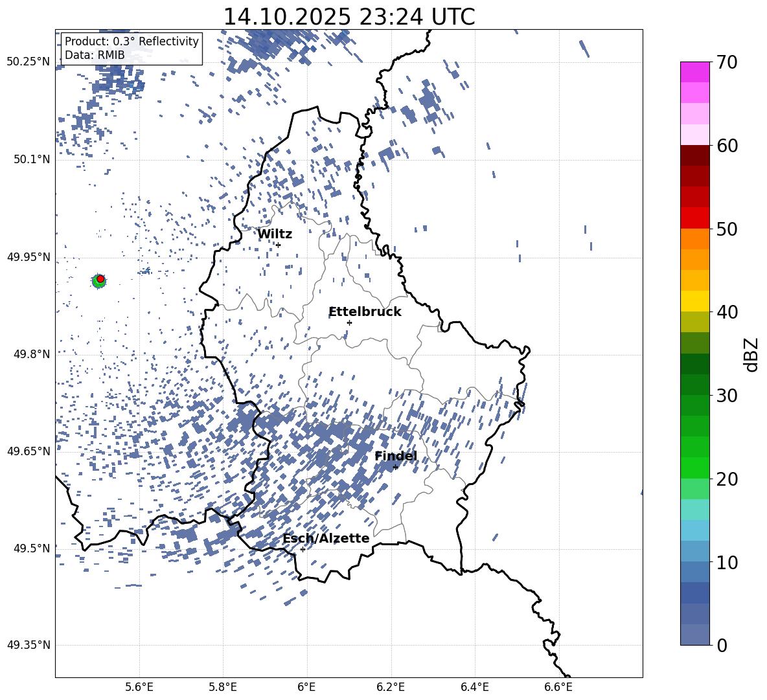The width and height of the screenshot is (767, 700).
Task: Pick the magenta swatch near 70 dBZ
Action: coord(694,73)
